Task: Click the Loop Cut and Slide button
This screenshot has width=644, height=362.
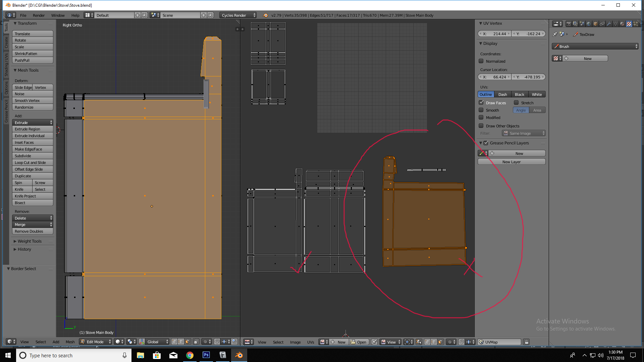Action: tap(33, 163)
